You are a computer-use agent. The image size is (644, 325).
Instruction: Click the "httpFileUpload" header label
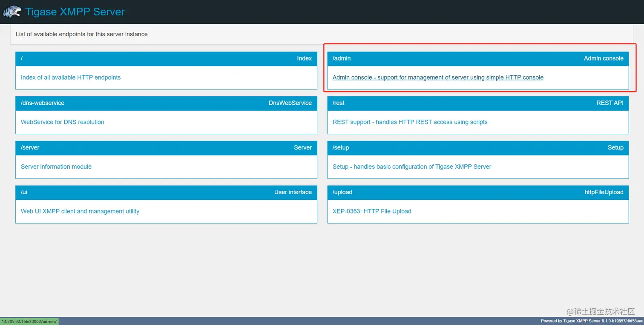[x=604, y=193]
